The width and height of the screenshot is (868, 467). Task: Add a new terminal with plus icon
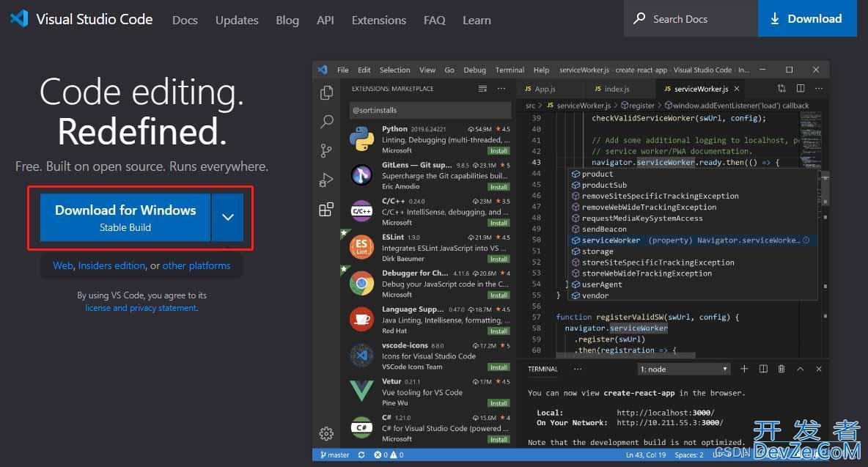tap(744, 369)
